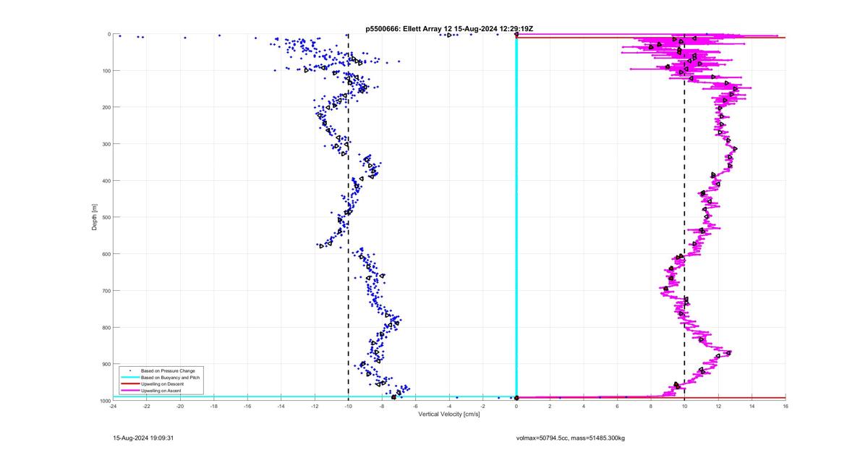The width and height of the screenshot is (868, 450).
Task: Click legend entry 'Upwelling on Descent'
Action: tap(163, 384)
